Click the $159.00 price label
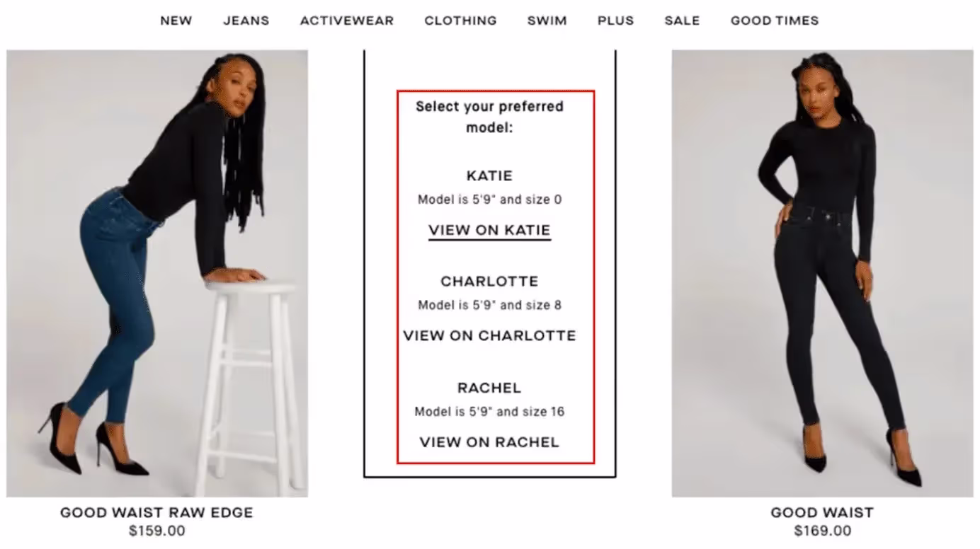 click(x=156, y=531)
